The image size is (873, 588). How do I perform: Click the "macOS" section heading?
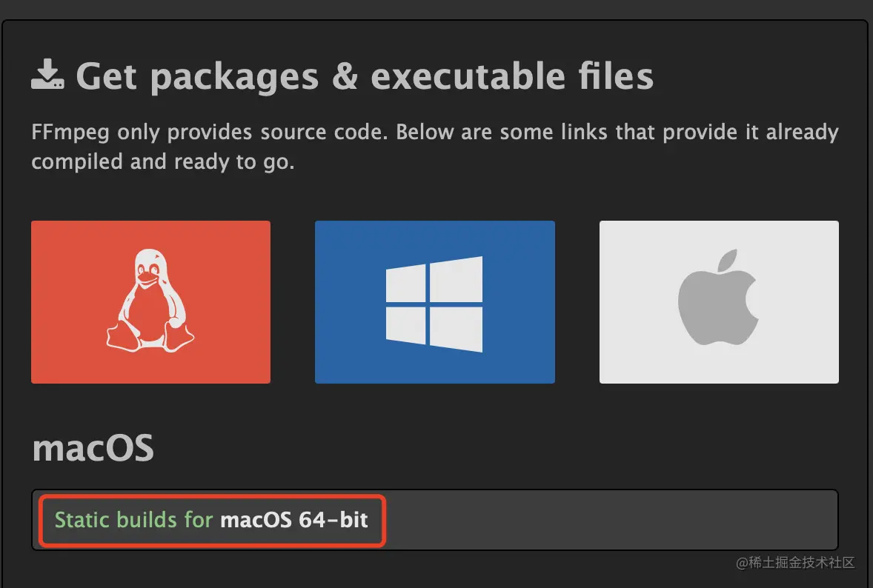pyautogui.click(x=93, y=448)
